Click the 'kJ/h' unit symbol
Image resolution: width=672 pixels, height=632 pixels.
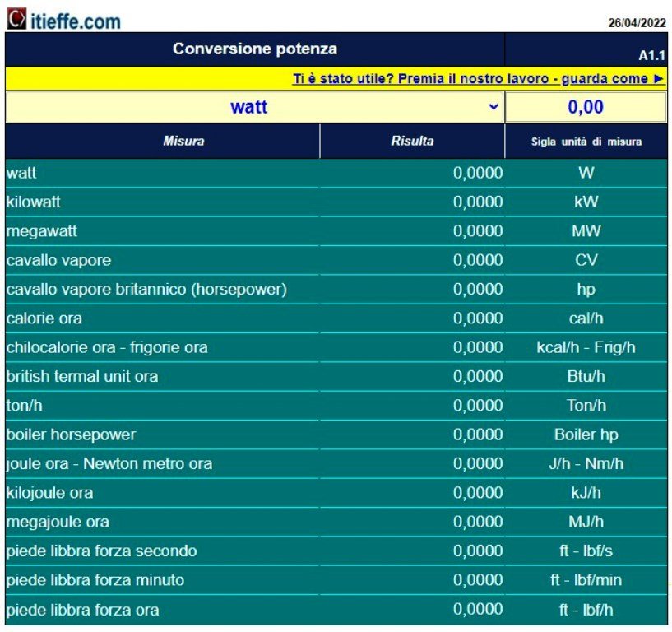point(586,493)
